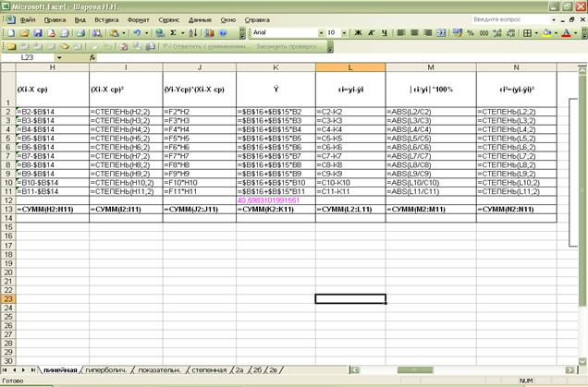Click the Open file folder icon

[x=24, y=33]
